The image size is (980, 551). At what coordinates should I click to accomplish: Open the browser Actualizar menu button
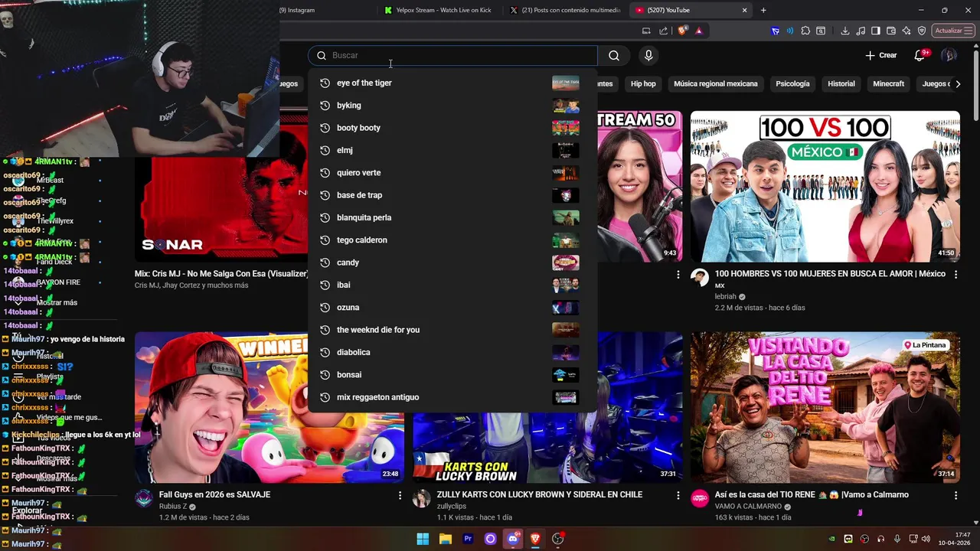point(952,31)
